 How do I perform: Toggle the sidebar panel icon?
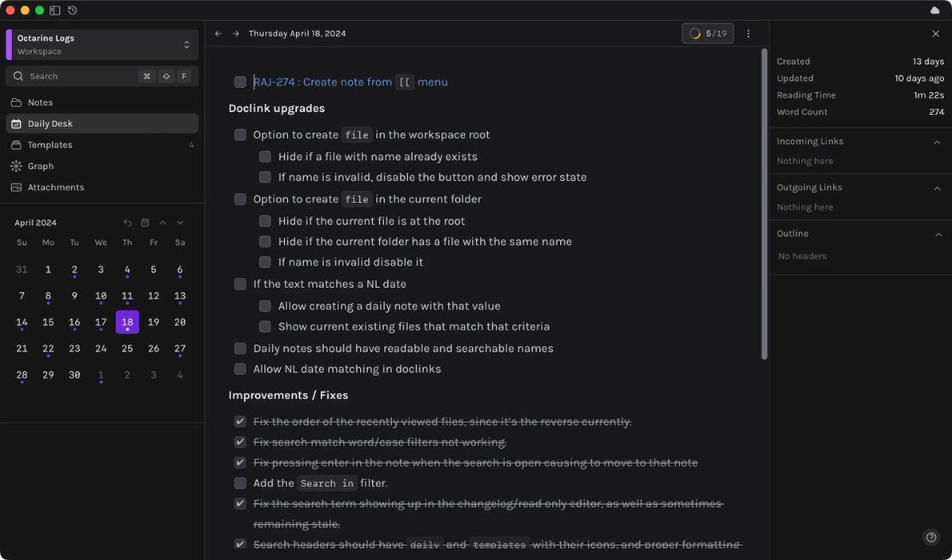coord(55,10)
